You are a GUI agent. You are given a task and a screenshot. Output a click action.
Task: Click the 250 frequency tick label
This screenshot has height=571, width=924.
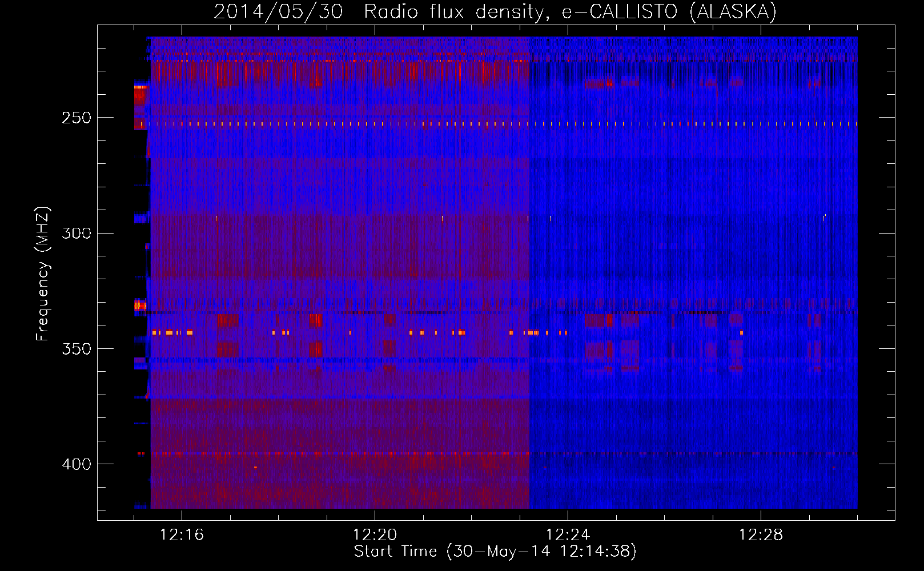point(77,118)
